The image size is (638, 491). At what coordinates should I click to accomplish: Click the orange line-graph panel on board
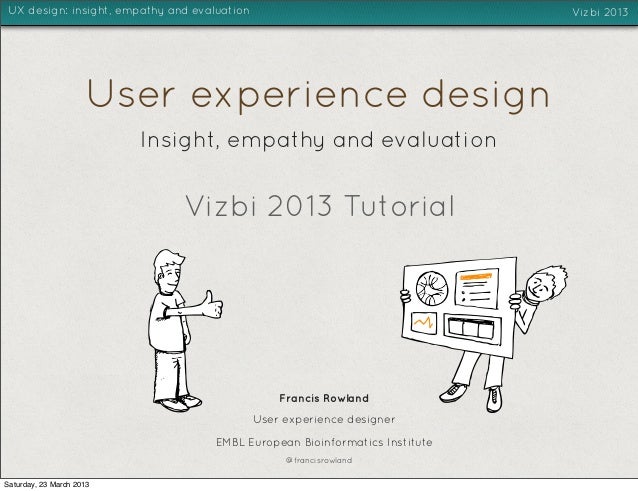424,323
